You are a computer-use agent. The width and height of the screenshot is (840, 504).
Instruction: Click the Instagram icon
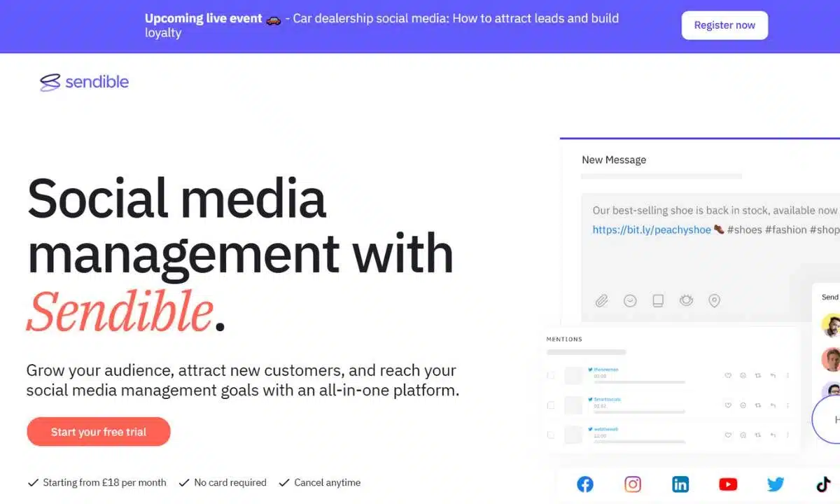pos(633,484)
